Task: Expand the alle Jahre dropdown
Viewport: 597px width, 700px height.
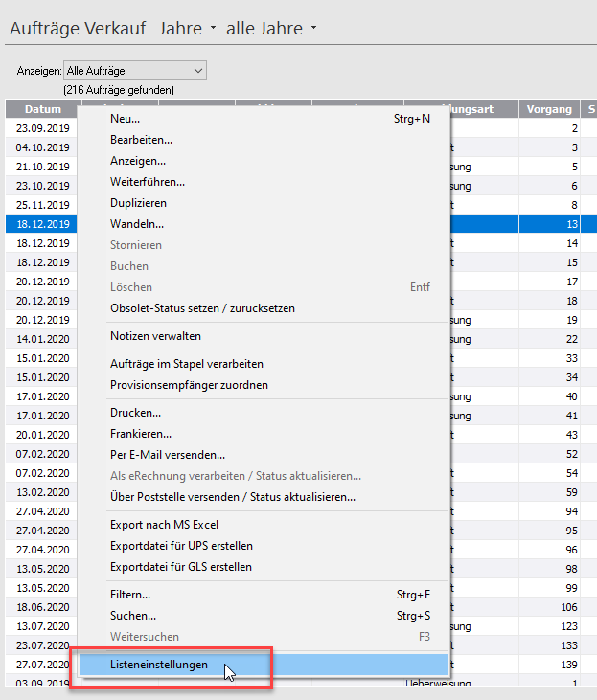Action: click(271, 29)
